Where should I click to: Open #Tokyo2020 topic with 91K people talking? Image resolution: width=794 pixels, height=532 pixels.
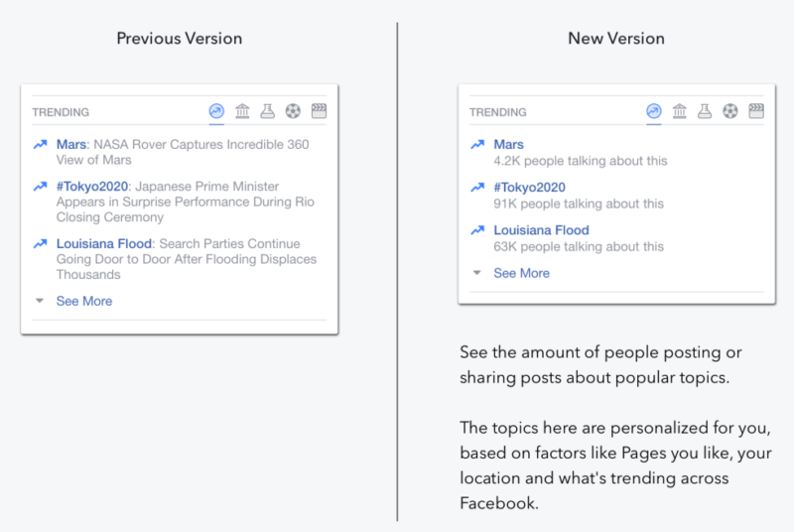click(x=530, y=188)
